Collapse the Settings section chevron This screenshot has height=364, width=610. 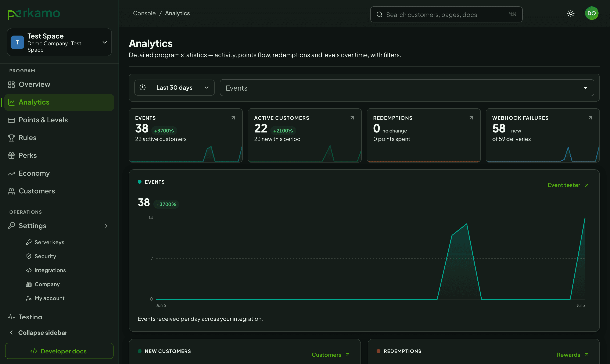point(106,226)
